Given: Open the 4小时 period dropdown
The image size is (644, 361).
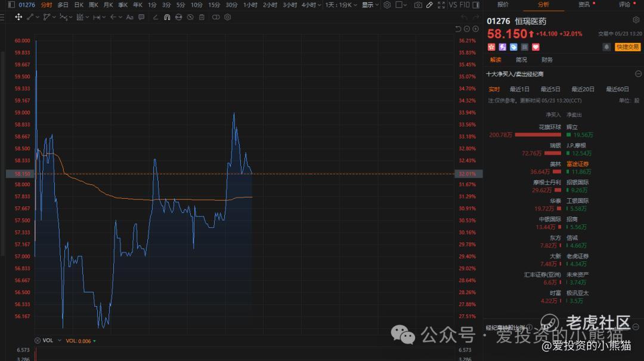Looking at the screenshot, I should click(311, 5).
